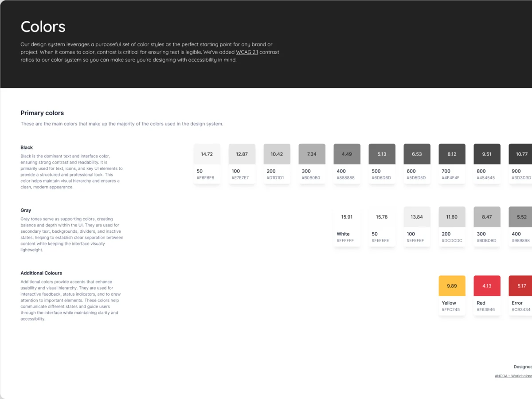532x399 pixels.
Task: Select Gray 400 swatch showing 5.52
Action: click(x=520, y=217)
